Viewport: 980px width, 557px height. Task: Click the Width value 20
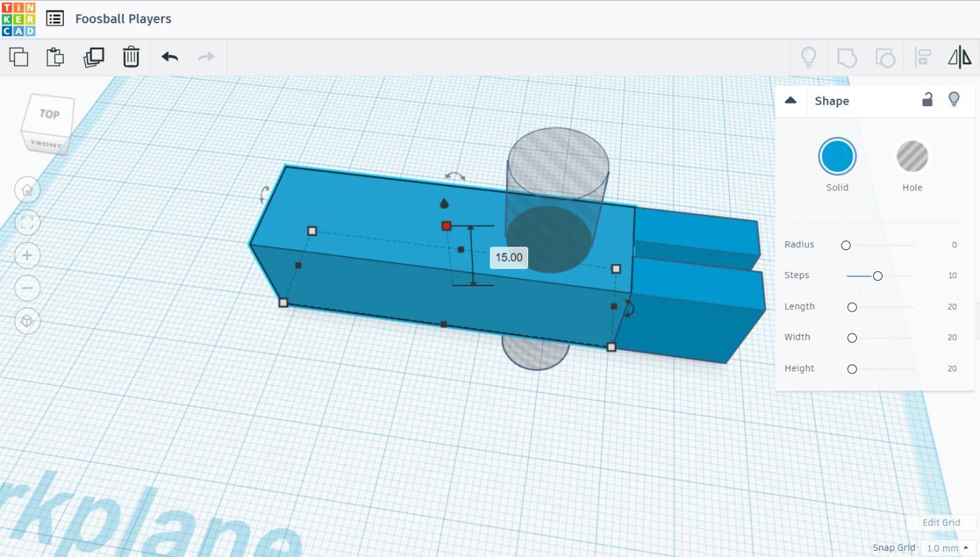click(x=952, y=337)
